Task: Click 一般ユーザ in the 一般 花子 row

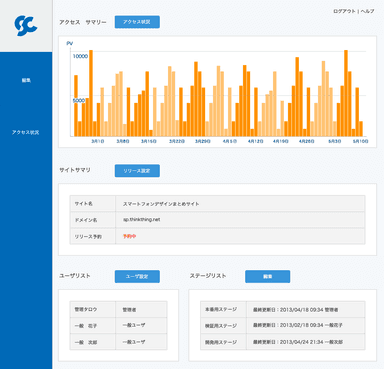Action: coord(134,325)
